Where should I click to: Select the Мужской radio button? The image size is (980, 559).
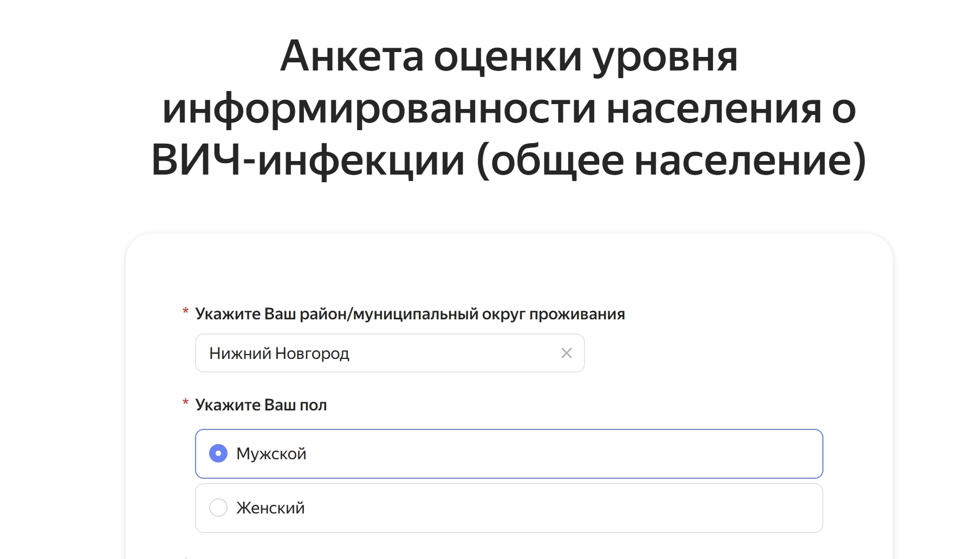[218, 453]
